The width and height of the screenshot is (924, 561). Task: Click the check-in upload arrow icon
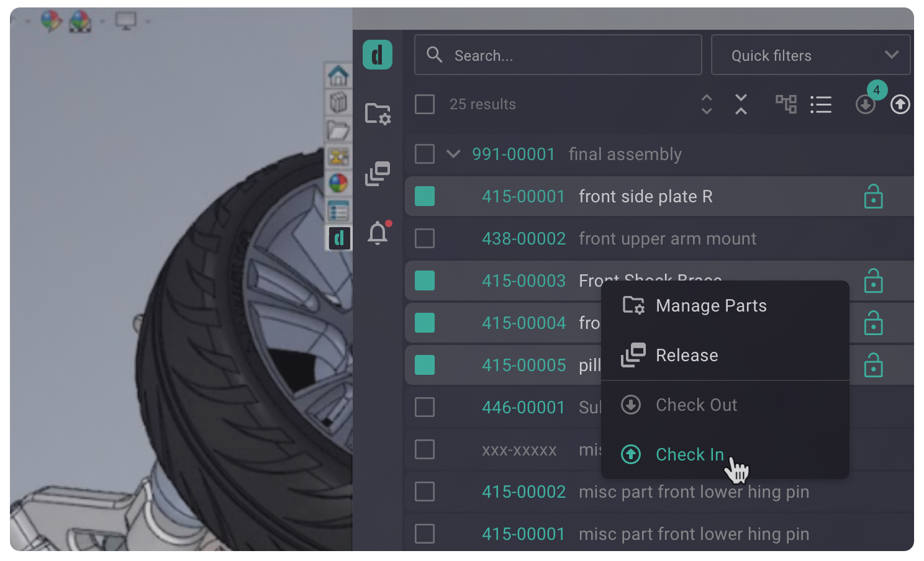pos(900,104)
